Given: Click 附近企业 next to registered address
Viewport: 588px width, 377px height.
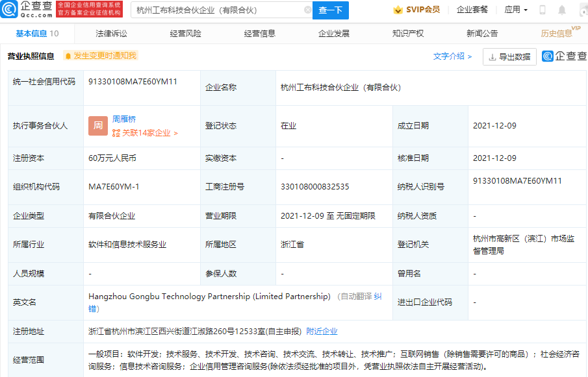Looking at the screenshot, I should pyautogui.click(x=322, y=332).
